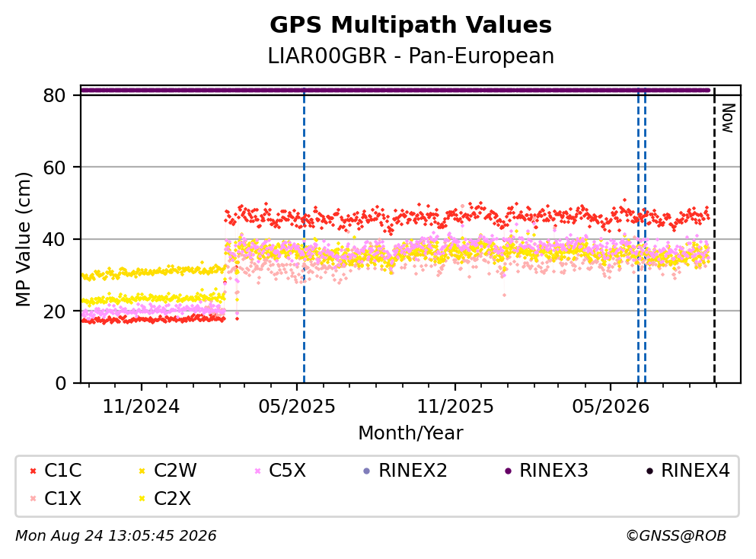
Task: Click the Now marker label
Action: [x=728, y=118]
